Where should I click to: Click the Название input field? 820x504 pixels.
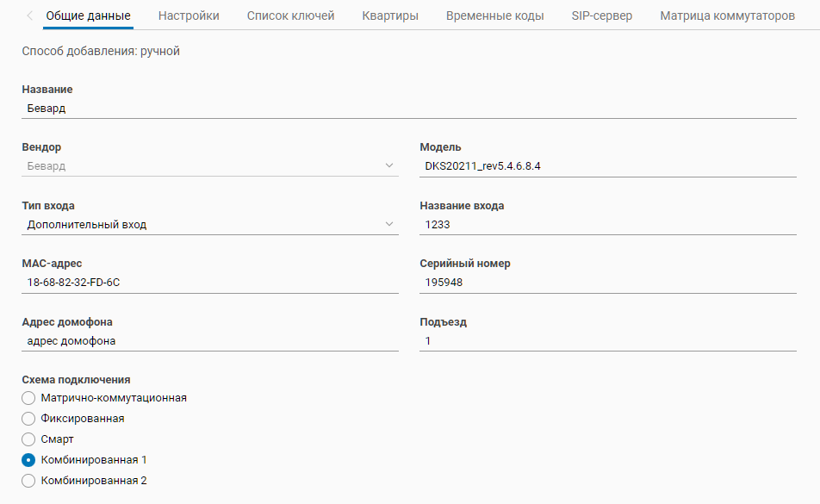tap(408, 108)
